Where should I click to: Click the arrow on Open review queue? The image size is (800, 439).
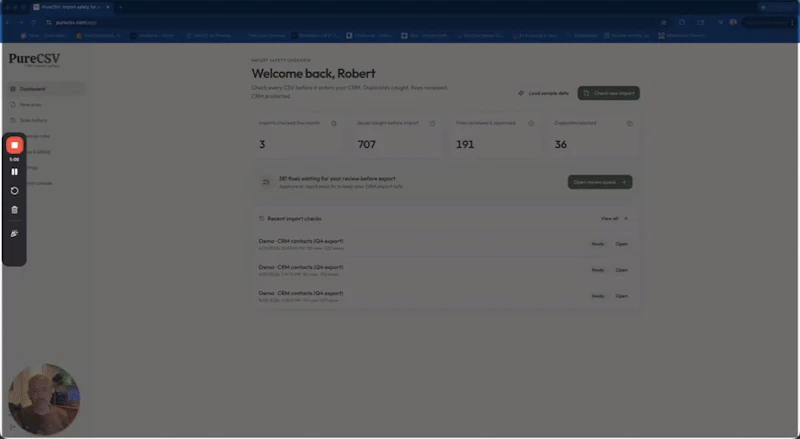pyautogui.click(x=624, y=182)
